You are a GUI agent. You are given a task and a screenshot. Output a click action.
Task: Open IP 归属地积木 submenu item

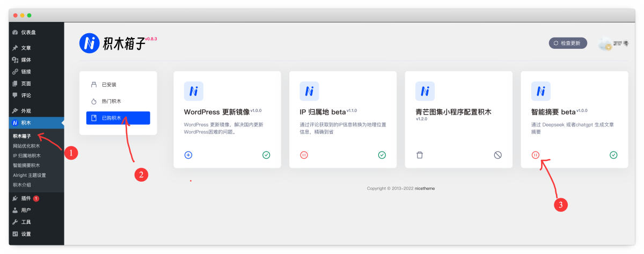(26, 155)
